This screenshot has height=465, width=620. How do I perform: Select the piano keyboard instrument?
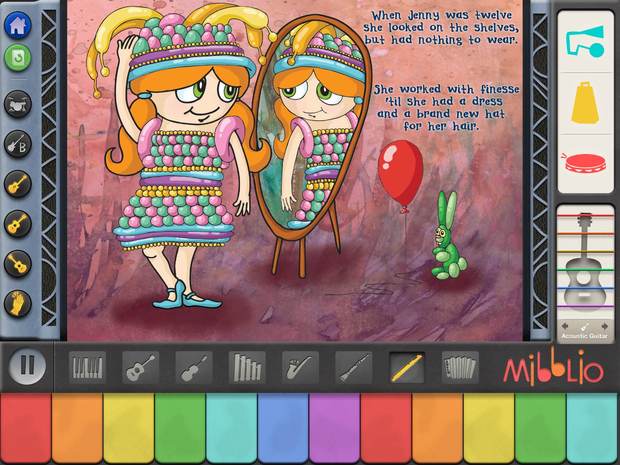click(x=87, y=367)
